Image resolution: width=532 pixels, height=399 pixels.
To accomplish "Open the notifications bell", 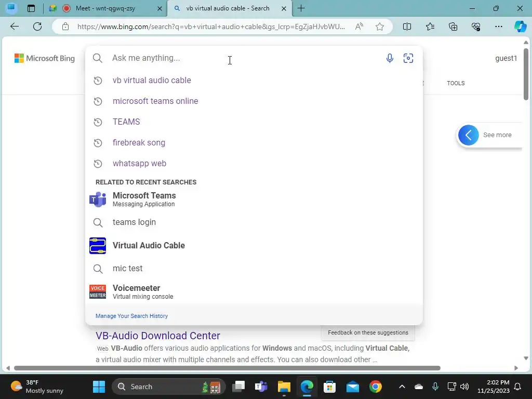I will click(518, 387).
